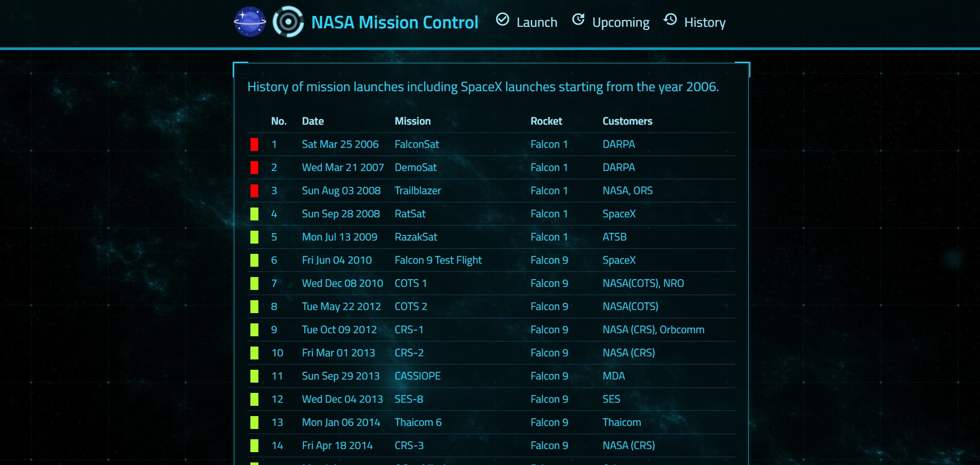Viewport: 980px width, 465px height.
Task: Select the Thaicom 6 mission name
Action: (x=418, y=422)
